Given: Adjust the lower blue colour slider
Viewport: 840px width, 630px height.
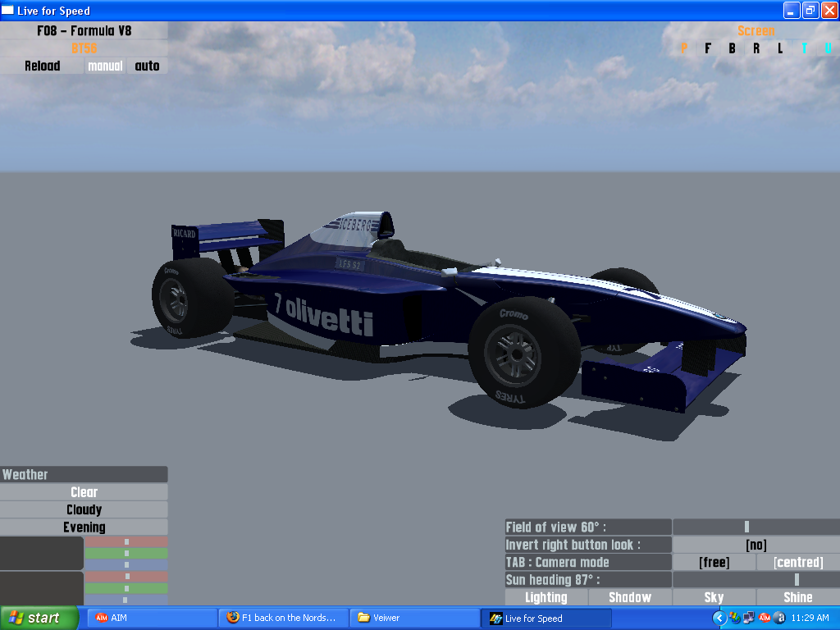Looking at the screenshot, I should point(126,600).
